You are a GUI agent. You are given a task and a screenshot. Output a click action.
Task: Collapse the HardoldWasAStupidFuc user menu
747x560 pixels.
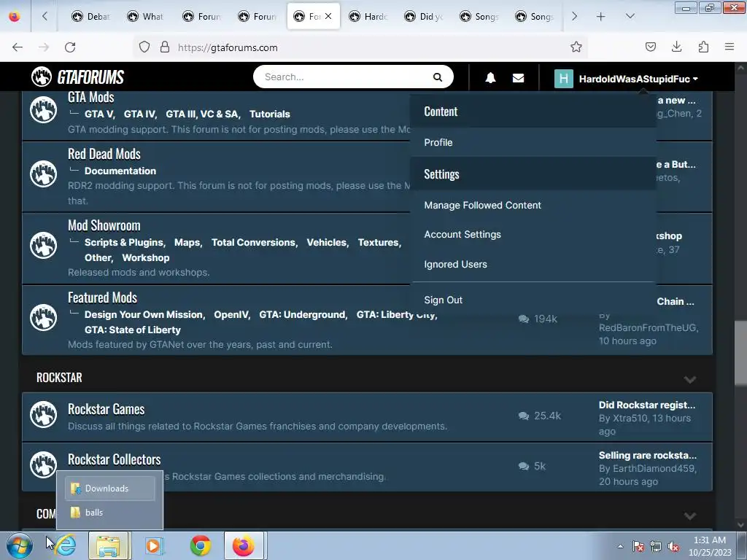point(638,79)
